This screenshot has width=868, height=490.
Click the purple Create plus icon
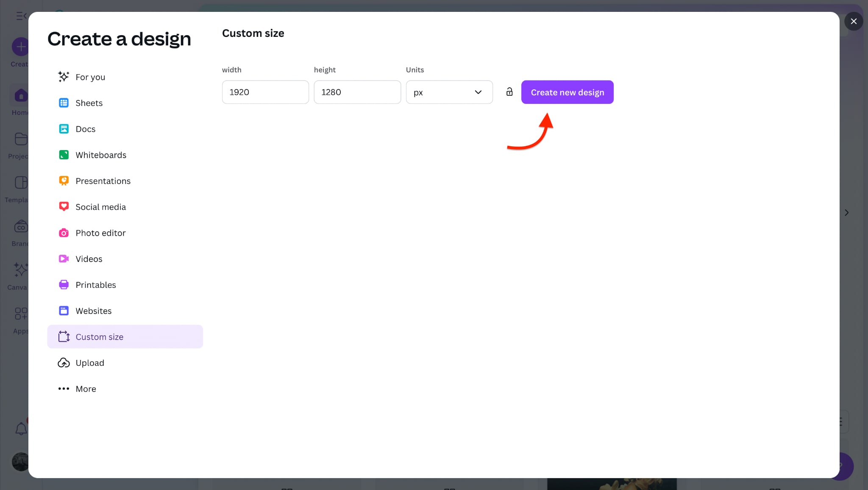tap(20, 47)
